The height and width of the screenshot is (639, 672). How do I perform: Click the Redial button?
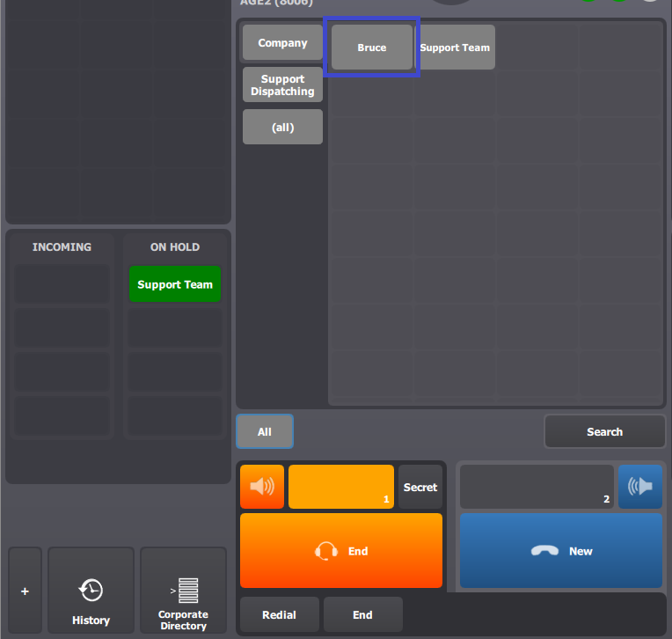280,614
